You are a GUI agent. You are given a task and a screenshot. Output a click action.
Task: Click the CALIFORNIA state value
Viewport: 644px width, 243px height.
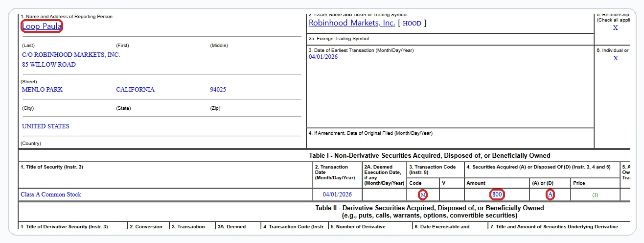point(135,90)
